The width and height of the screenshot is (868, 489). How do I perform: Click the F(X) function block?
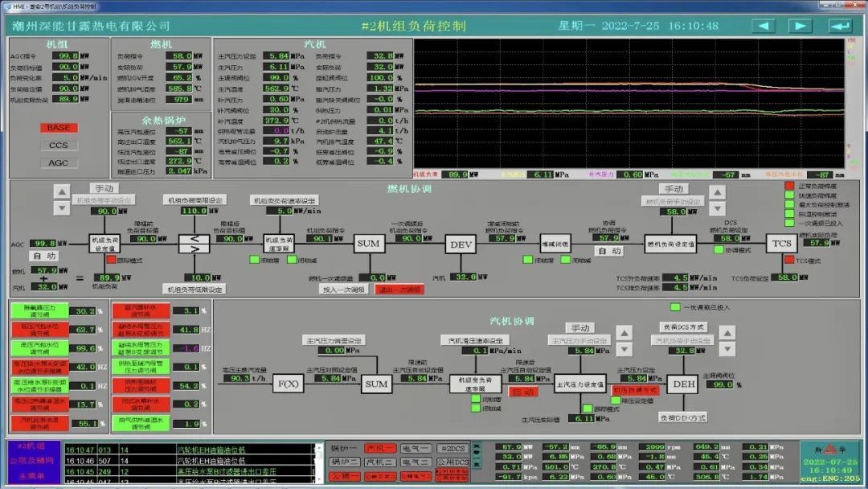(288, 384)
